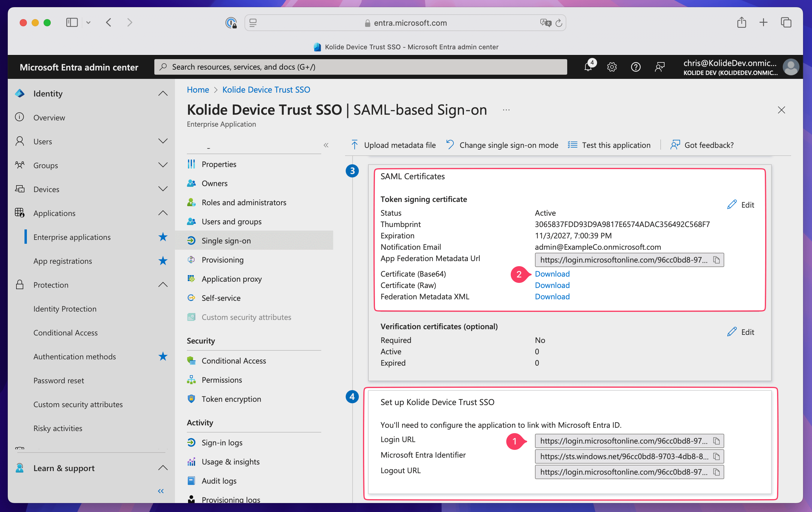812x512 pixels.
Task: Collapse the Protection section
Action: (163, 284)
